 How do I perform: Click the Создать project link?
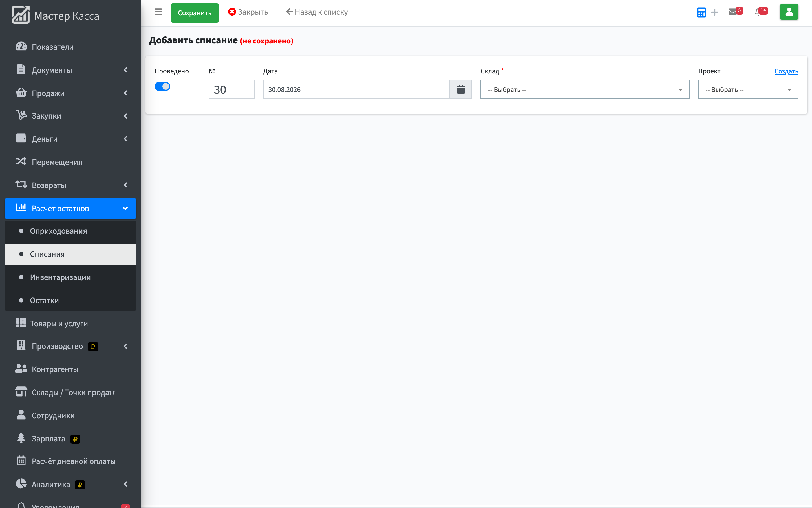tap(786, 71)
